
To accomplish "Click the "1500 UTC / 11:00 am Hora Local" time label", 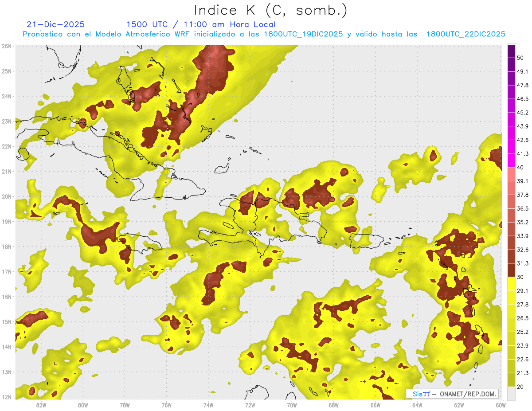I will (x=201, y=24).
